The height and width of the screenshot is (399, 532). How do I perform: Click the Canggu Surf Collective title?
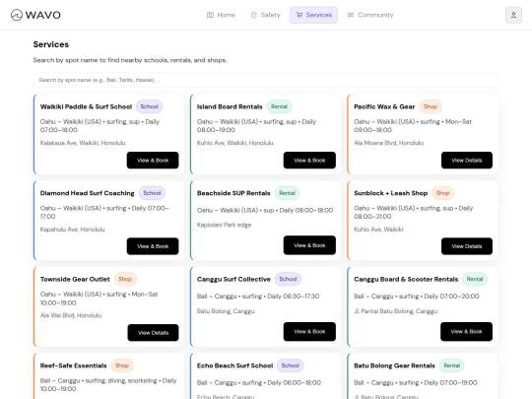233,279
